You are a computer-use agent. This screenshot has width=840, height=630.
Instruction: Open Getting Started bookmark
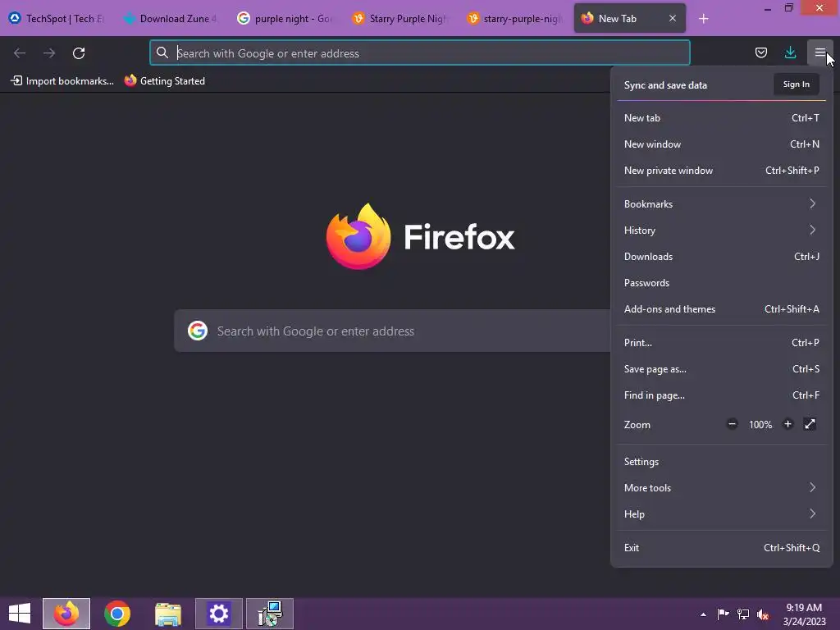point(164,81)
